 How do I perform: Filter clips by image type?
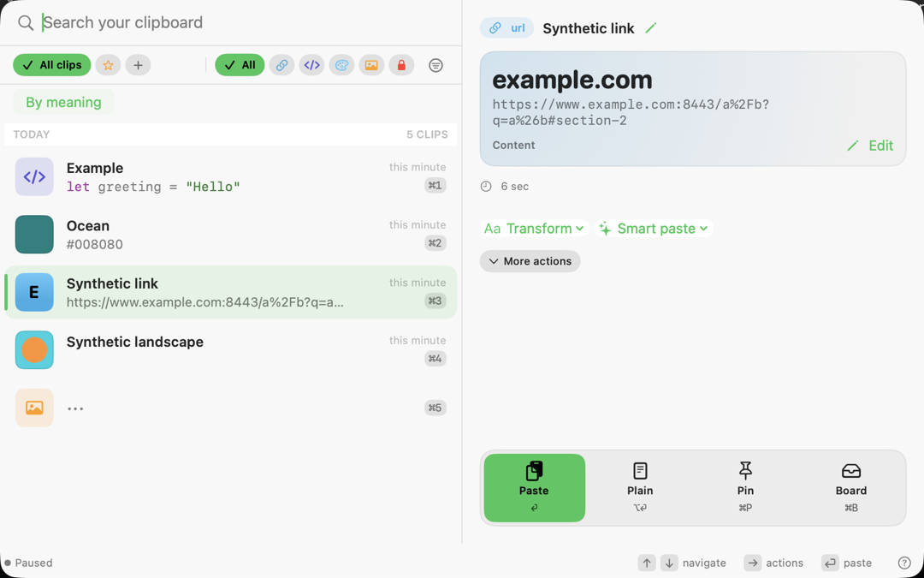pyautogui.click(x=371, y=65)
